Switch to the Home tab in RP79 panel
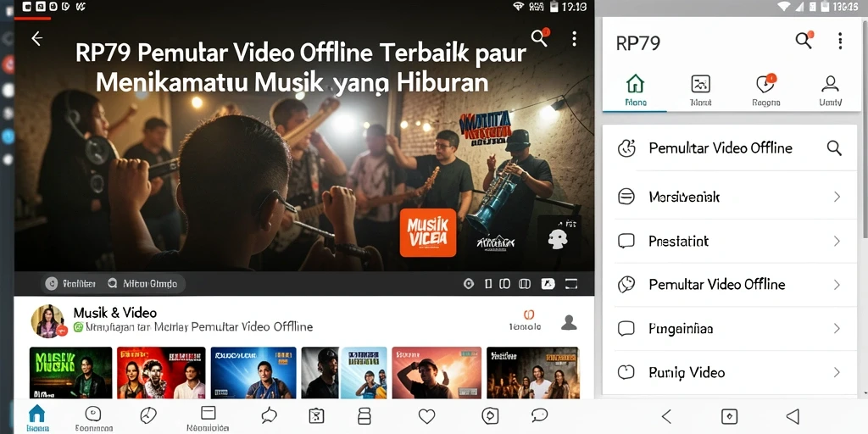Viewport: 868px width, 434px height. coord(636,91)
